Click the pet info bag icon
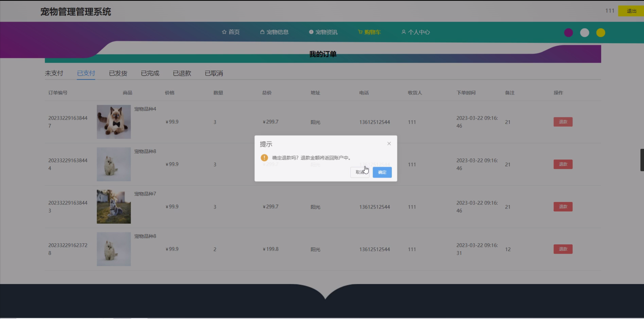The width and height of the screenshot is (644, 319). [x=262, y=32]
